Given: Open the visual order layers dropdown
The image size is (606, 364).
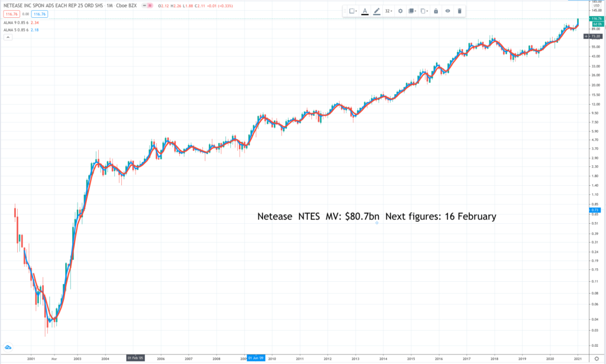Looking at the screenshot, I should coord(412,11).
